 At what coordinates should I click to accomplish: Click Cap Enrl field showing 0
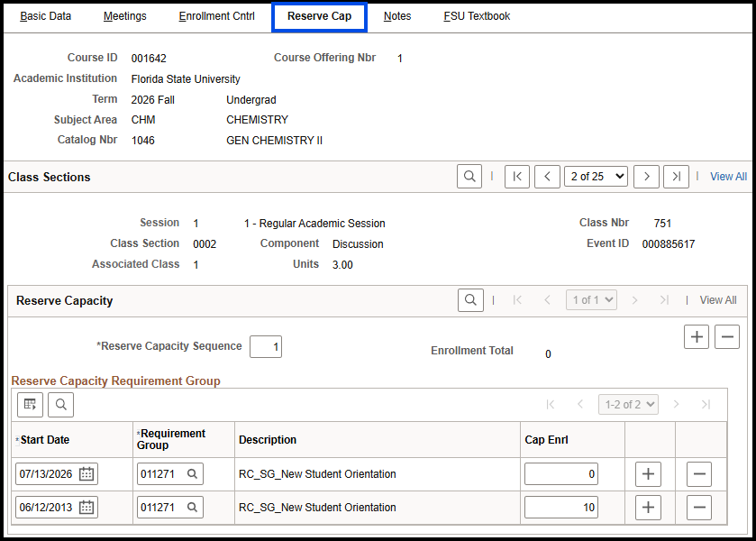(x=561, y=474)
